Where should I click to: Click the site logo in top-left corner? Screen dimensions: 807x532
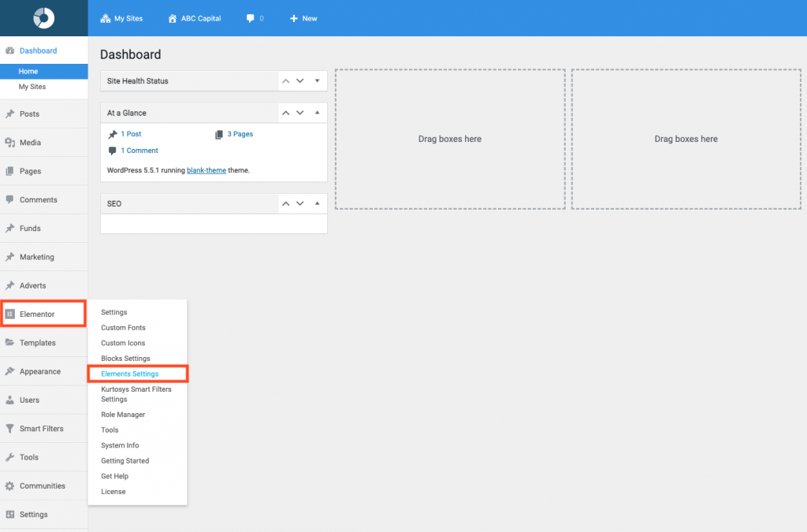coord(44,18)
